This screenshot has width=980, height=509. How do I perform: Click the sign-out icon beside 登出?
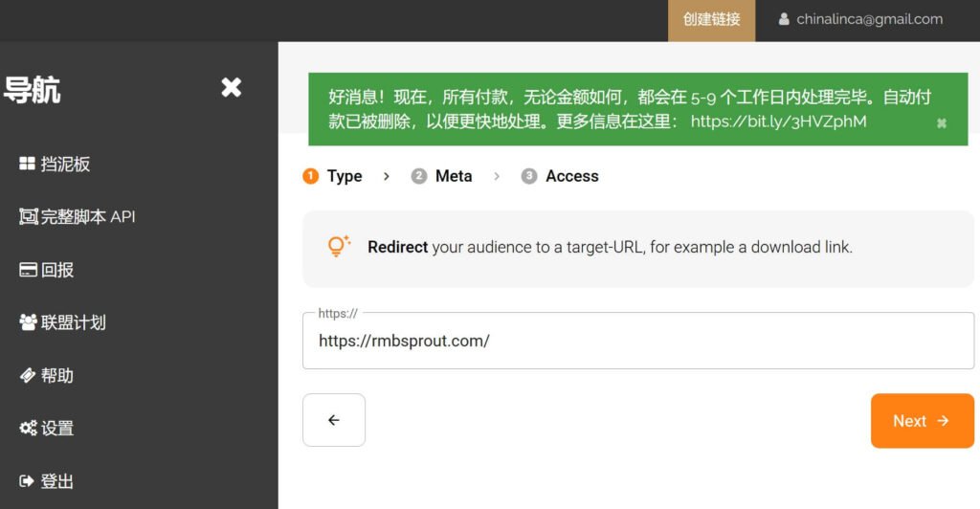(28, 481)
